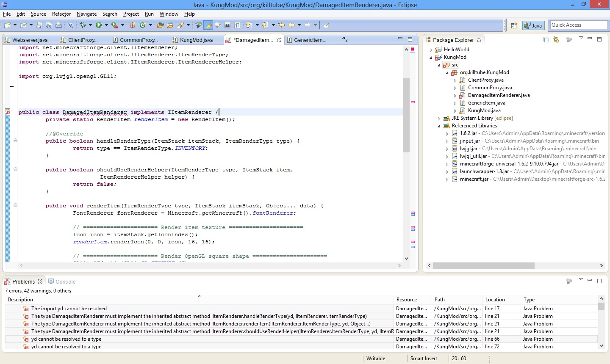Sort problems by Description column
Image resolution: width=610 pixels, height=364 pixels.
(x=199, y=299)
